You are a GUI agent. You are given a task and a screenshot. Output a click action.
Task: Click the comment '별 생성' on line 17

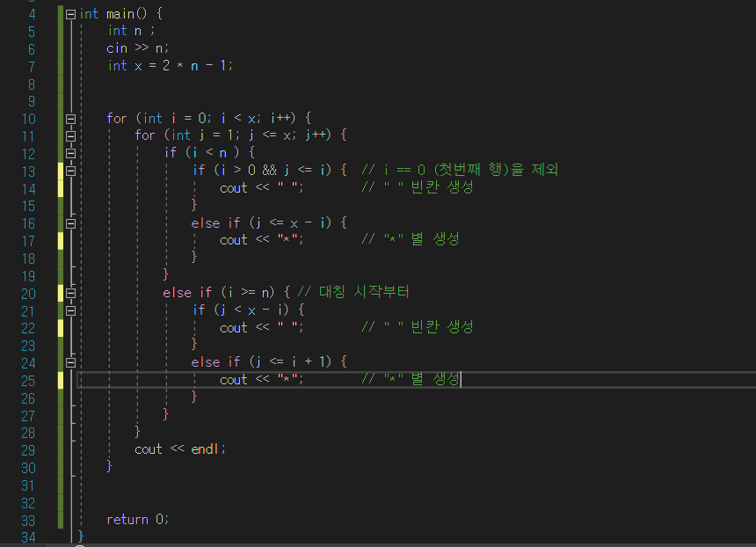435,239
